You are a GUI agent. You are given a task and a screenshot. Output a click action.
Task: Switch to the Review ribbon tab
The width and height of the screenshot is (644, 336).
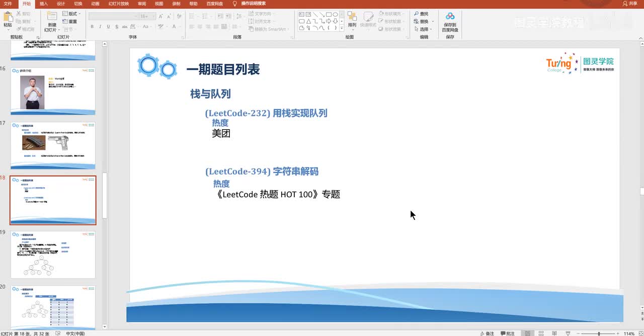[x=142, y=4]
